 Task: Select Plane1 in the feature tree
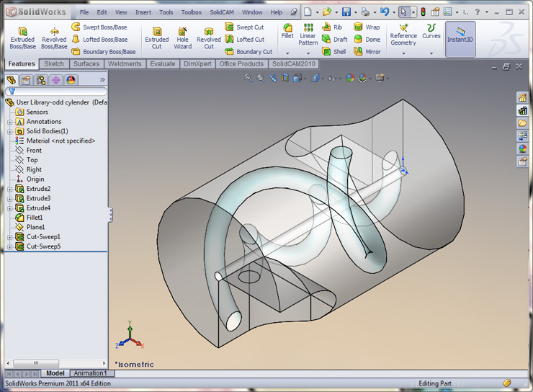pyautogui.click(x=30, y=227)
